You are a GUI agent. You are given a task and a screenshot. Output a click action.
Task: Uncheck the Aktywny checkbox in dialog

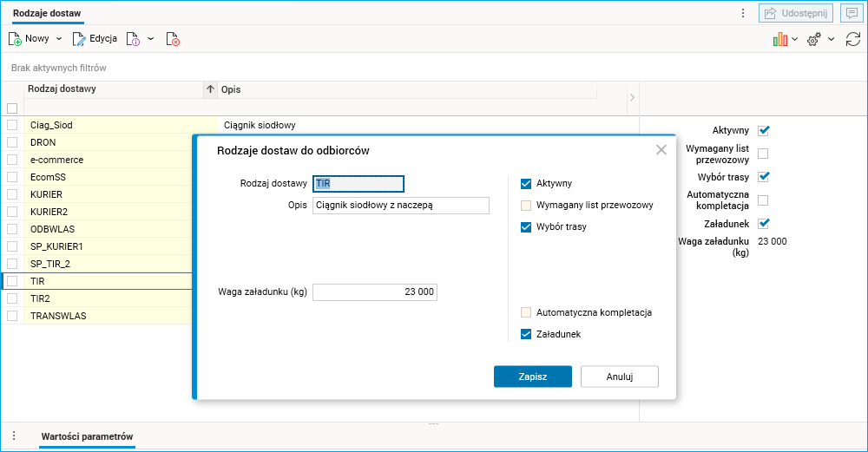click(x=525, y=183)
